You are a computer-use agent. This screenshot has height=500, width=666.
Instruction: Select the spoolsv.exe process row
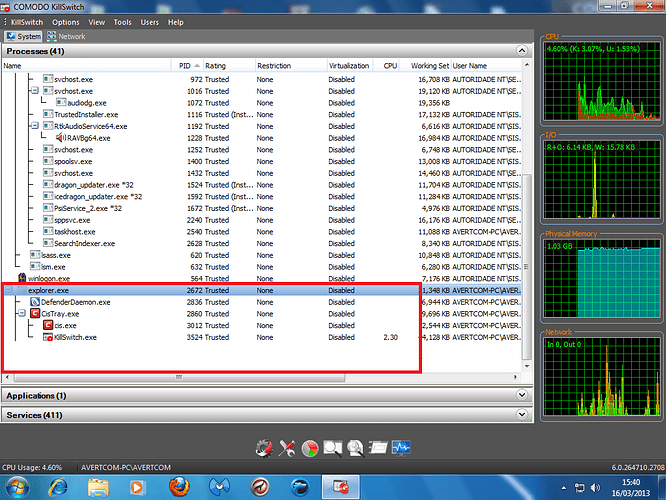tap(262, 161)
